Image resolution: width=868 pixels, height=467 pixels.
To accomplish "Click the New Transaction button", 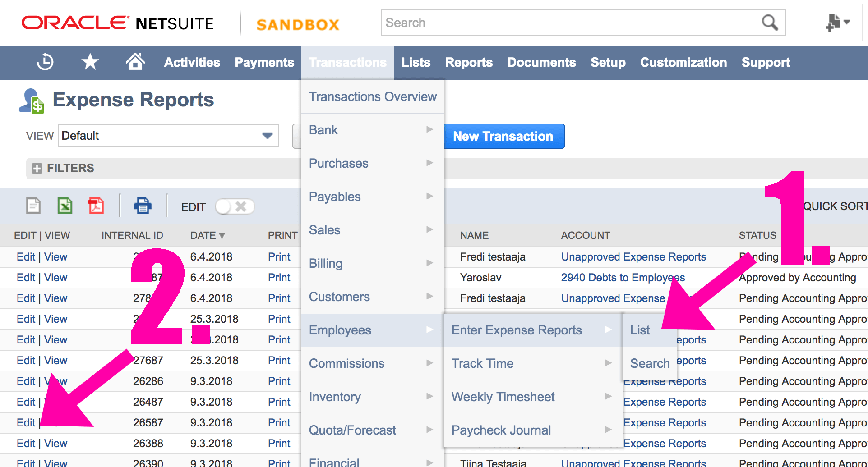I will [503, 136].
